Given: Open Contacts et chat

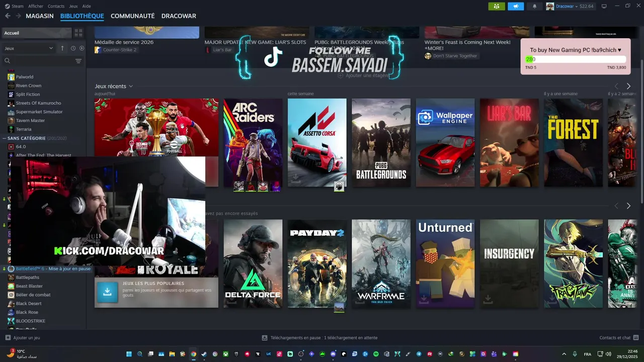Looking at the screenshot, I should click(619, 338).
